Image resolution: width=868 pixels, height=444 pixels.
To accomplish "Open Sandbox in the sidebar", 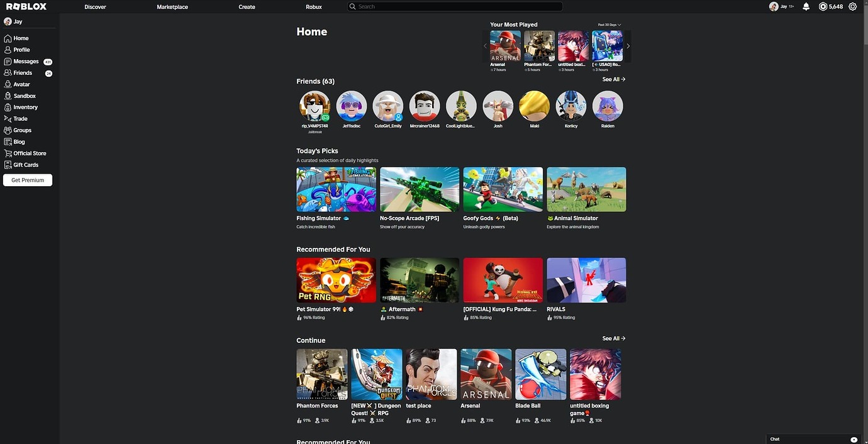I will pyautogui.click(x=19, y=96).
